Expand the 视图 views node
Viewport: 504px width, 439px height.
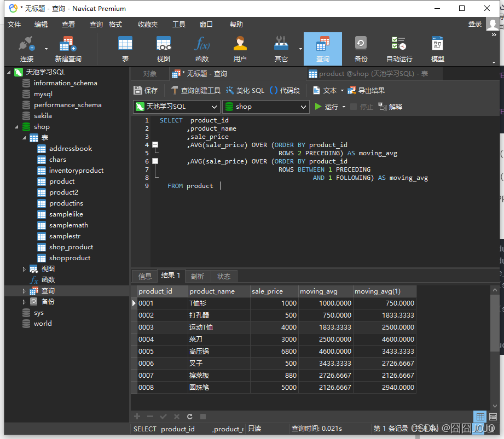click(24, 269)
